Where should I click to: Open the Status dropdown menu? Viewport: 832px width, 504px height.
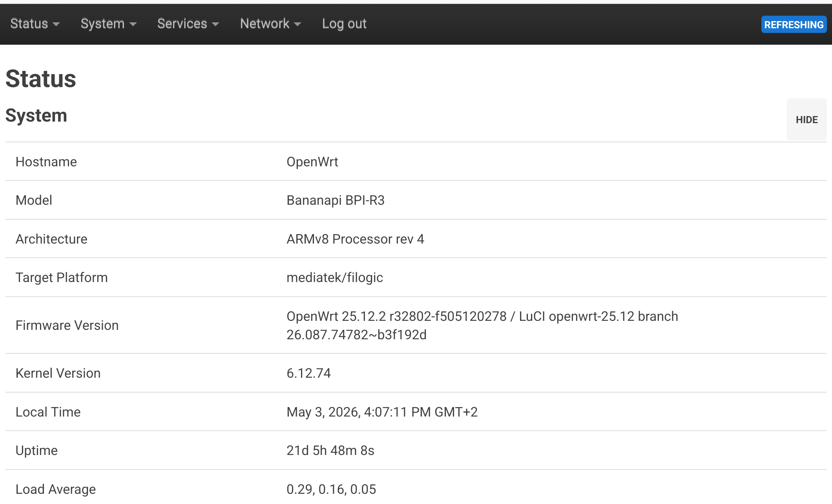[35, 24]
